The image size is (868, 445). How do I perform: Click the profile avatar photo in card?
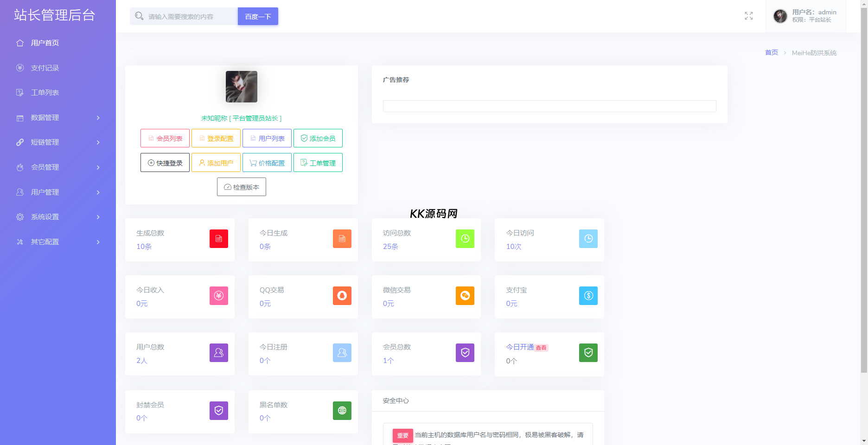[x=242, y=87]
